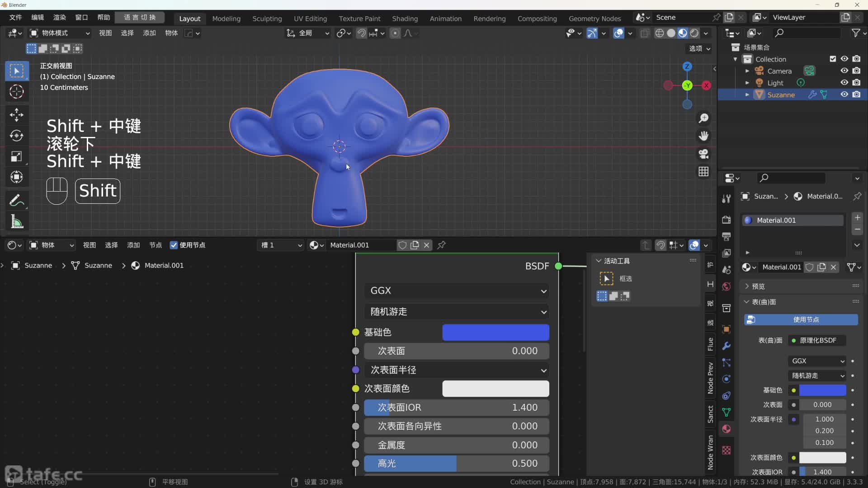Viewport: 868px width, 488px height.
Task: Open Node menu in node editor header
Action: coord(156,245)
